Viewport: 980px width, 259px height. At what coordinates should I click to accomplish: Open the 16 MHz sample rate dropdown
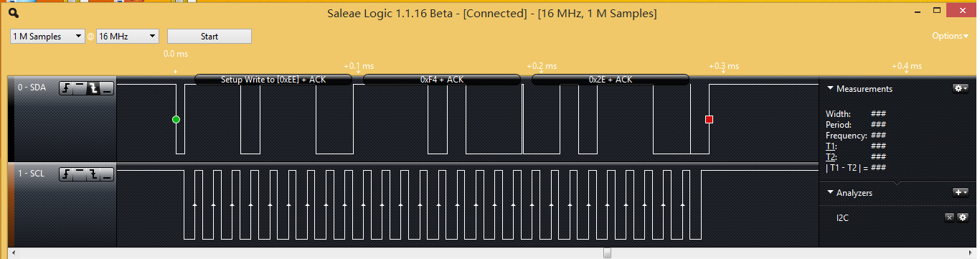[x=128, y=36]
